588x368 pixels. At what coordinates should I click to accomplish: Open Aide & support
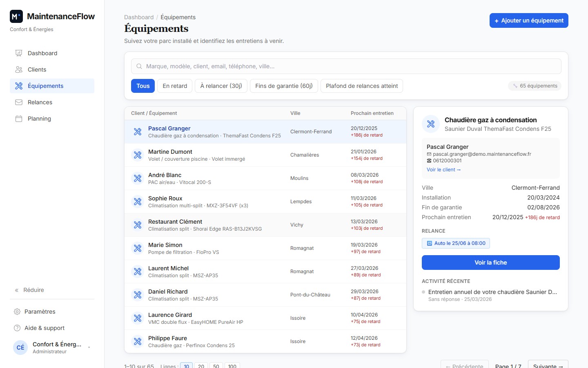(52, 328)
